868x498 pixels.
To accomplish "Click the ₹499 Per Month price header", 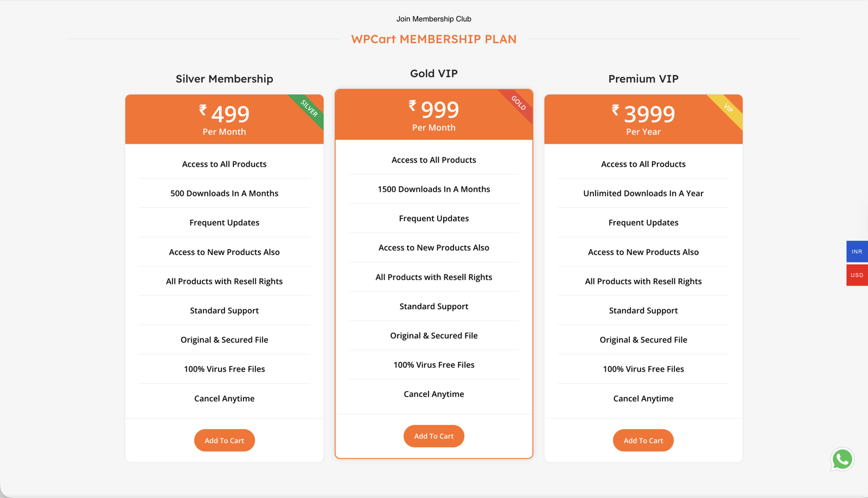I will click(224, 119).
